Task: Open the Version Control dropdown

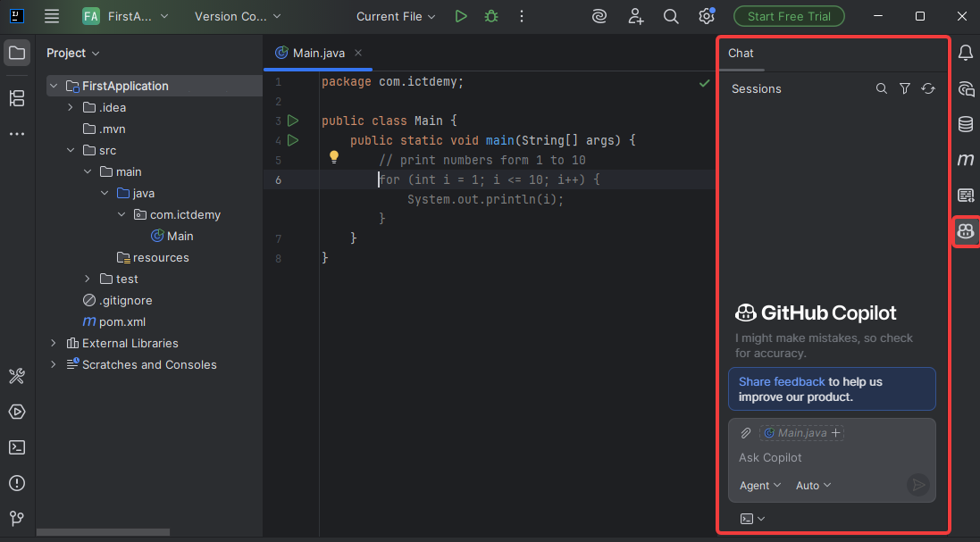Action: click(238, 16)
